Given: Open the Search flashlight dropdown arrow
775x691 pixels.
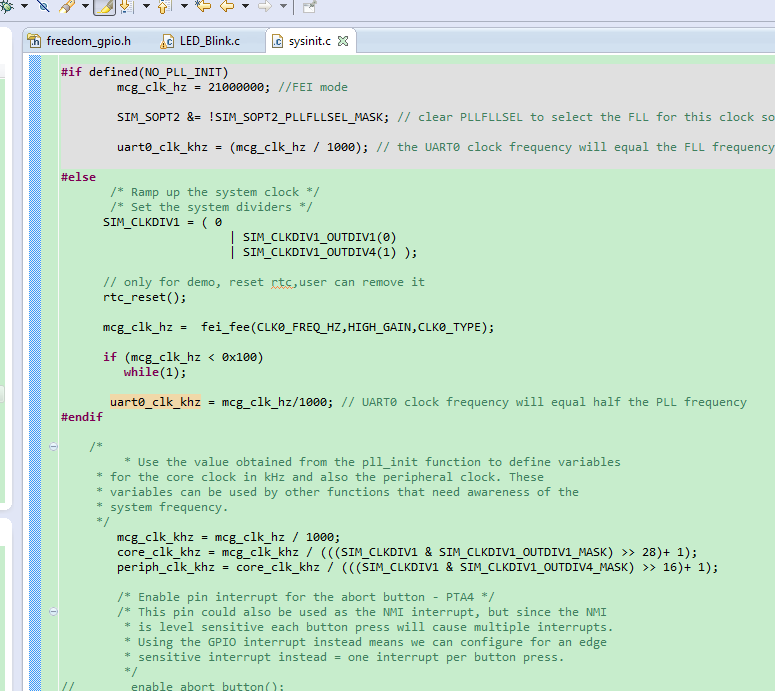Looking at the screenshot, I should click(x=85, y=6).
